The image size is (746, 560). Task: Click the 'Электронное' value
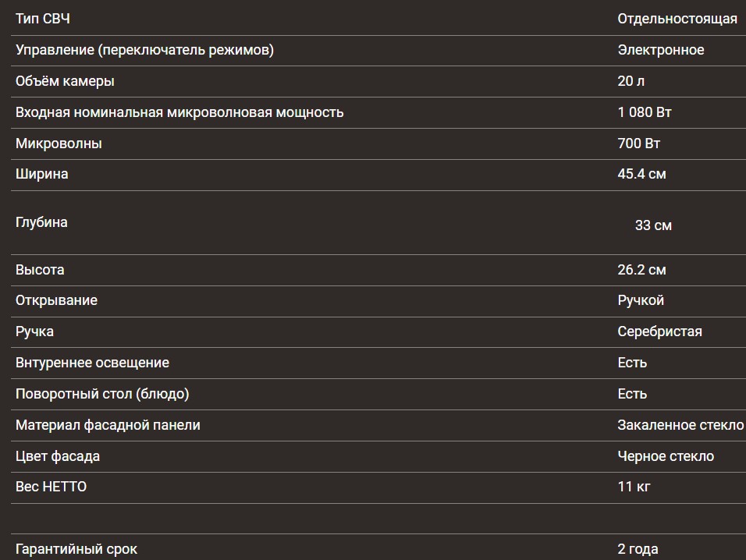660,50
